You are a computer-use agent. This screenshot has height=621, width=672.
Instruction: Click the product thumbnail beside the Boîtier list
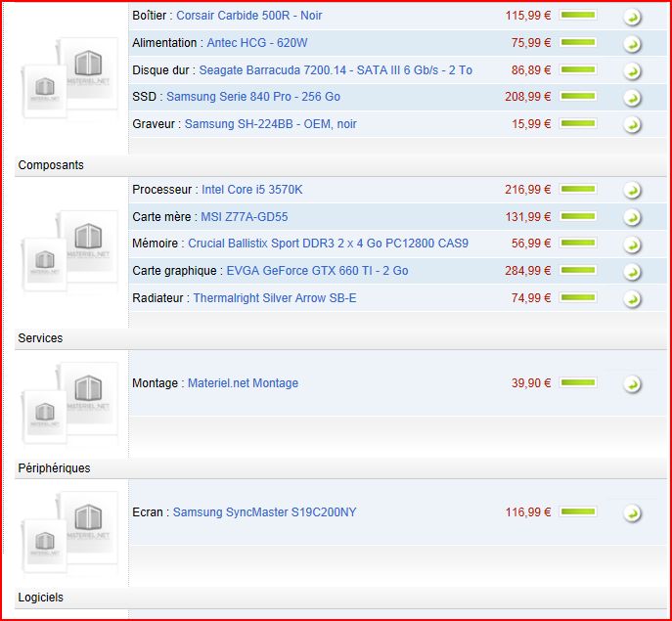(x=69, y=78)
